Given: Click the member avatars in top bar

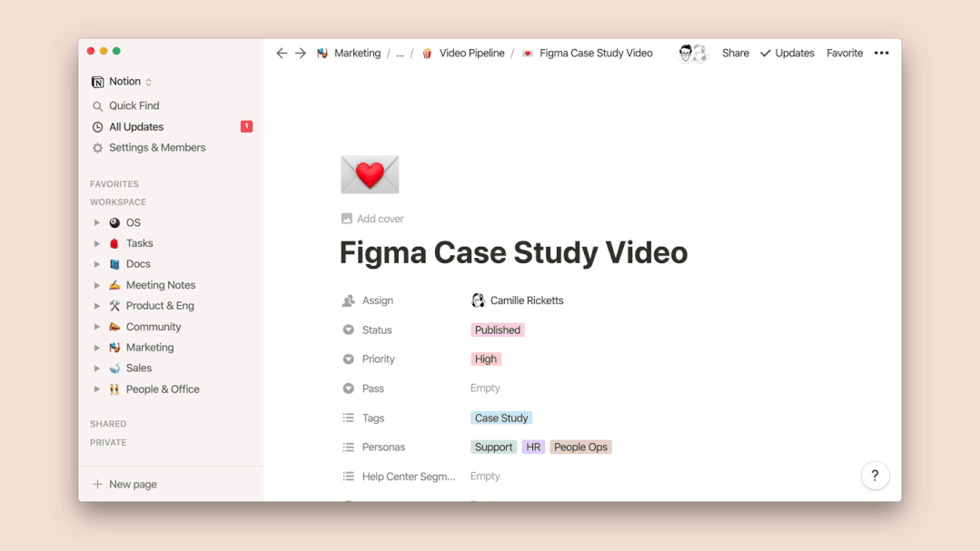Looking at the screenshot, I should pos(693,54).
